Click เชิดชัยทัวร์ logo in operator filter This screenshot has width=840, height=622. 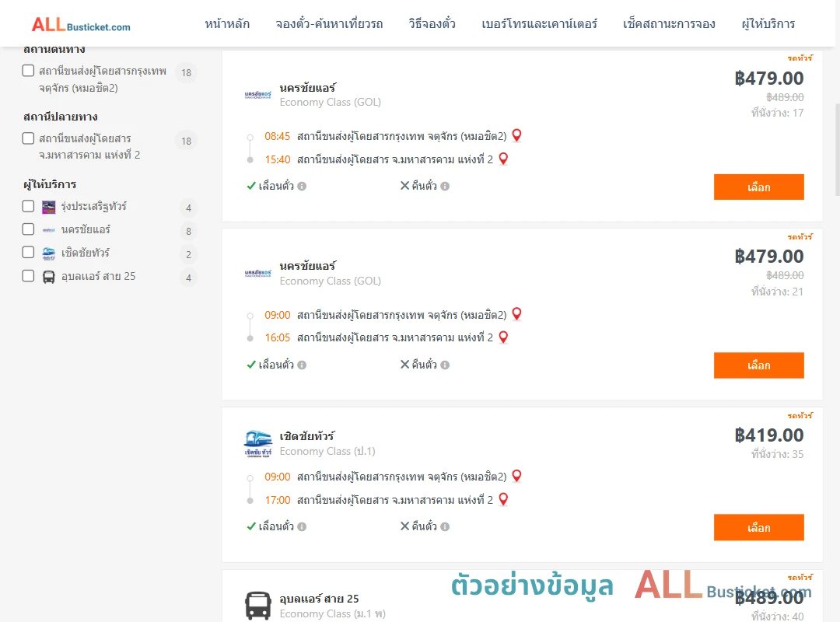(49, 253)
